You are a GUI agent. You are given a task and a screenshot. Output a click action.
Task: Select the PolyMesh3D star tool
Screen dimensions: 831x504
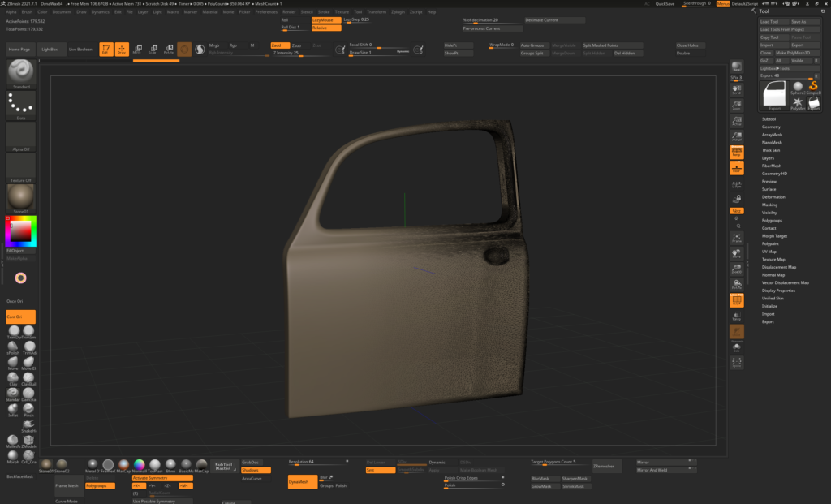point(798,103)
